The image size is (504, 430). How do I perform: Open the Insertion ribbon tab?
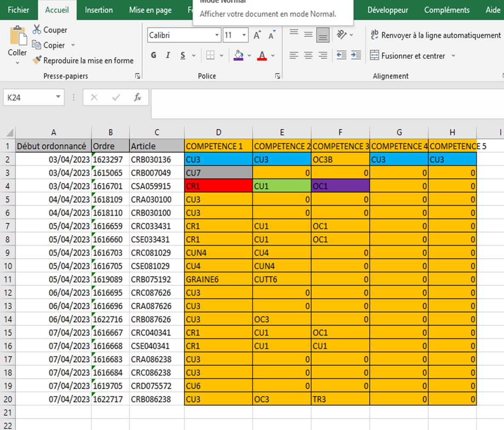[x=99, y=10]
